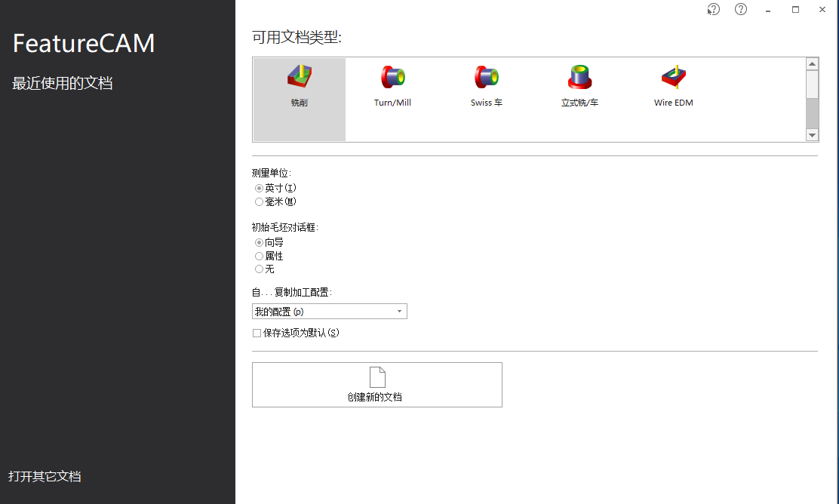The image size is (839, 504).
Task: Maximize the FeatureCAM window
Action: [x=796, y=10]
